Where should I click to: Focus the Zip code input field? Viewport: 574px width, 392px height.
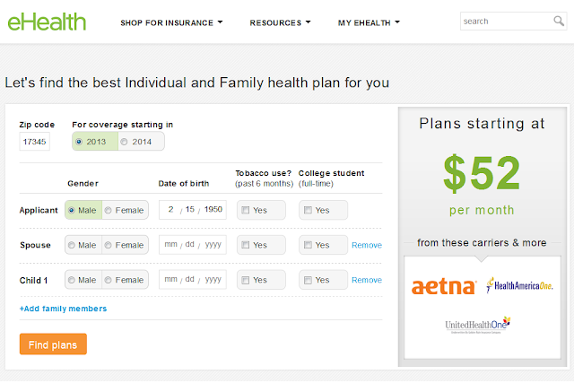pyautogui.click(x=34, y=142)
